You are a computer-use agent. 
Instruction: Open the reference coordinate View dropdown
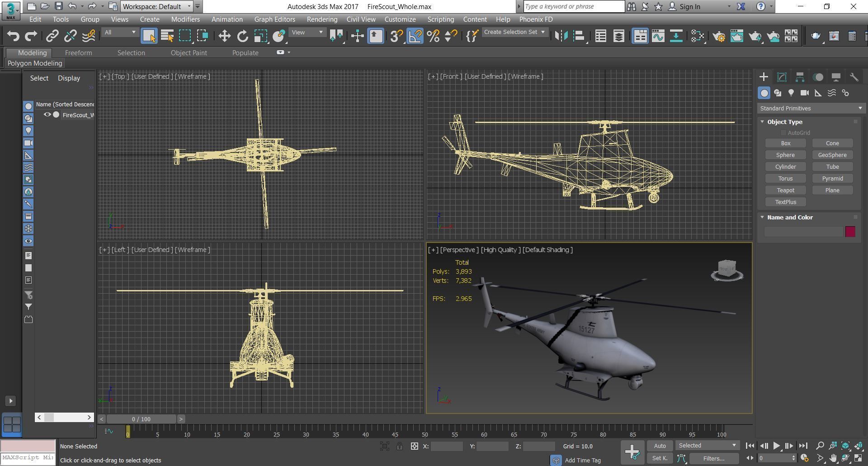pyautogui.click(x=307, y=32)
